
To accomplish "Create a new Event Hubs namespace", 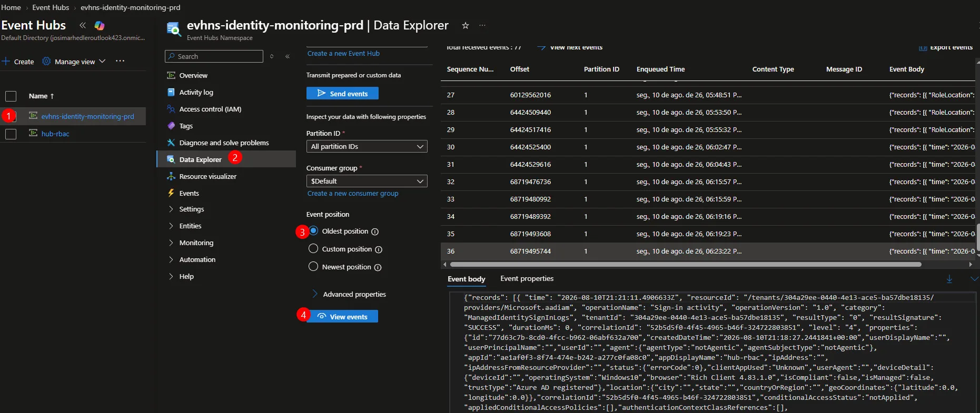I will pos(18,62).
